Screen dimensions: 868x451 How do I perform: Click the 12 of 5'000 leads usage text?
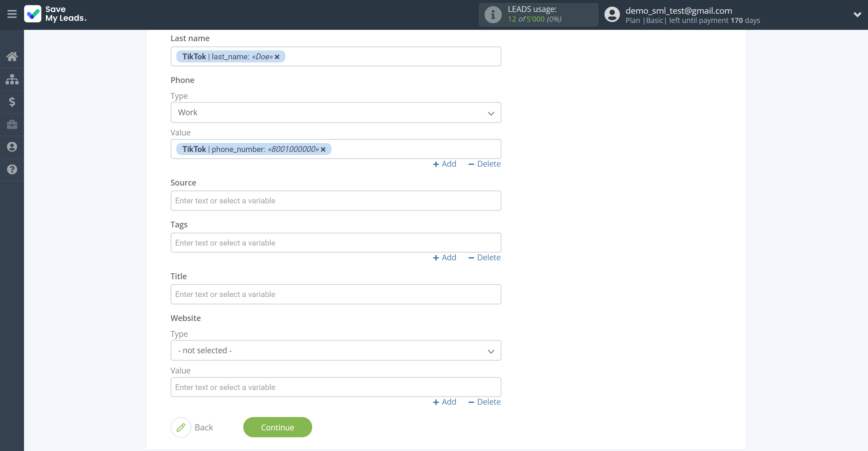535,19
